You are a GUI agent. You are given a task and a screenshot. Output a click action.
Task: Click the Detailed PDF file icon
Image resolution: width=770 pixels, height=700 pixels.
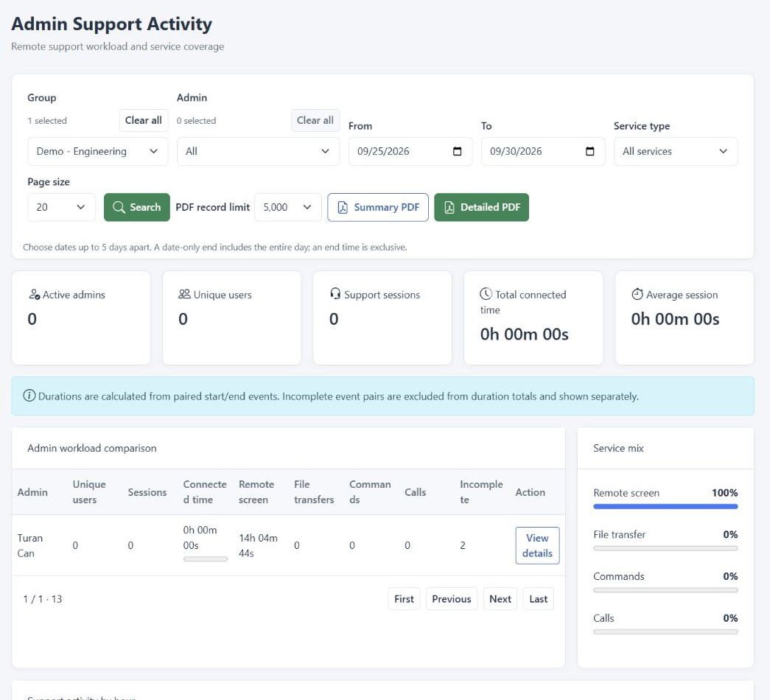coord(449,207)
